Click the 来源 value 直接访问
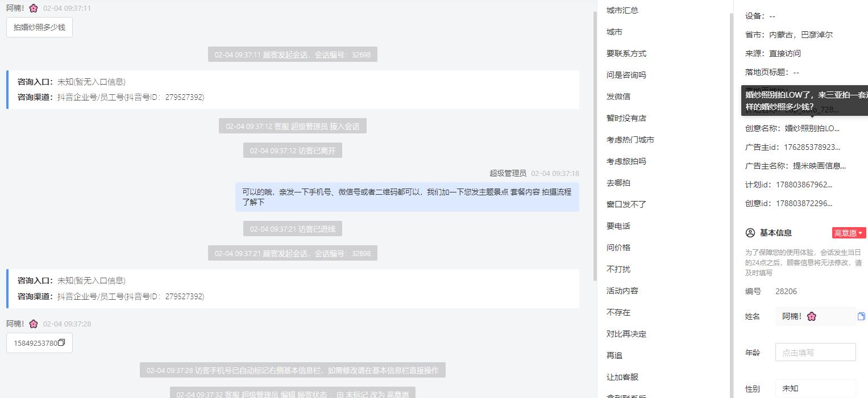This screenshot has width=868, height=398. coord(784,53)
